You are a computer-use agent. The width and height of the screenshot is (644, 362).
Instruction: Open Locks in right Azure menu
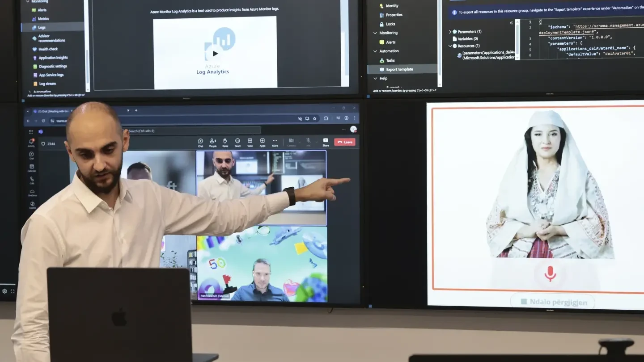click(x=387, y=24)
